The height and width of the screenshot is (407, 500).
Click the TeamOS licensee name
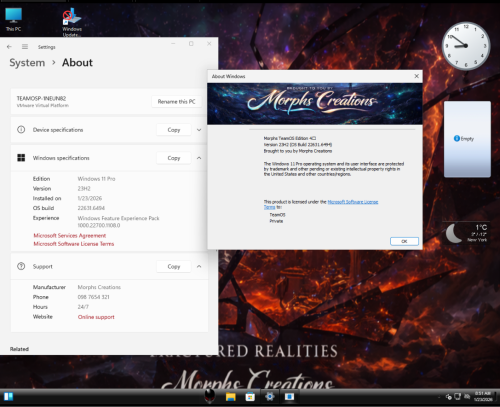277,215
